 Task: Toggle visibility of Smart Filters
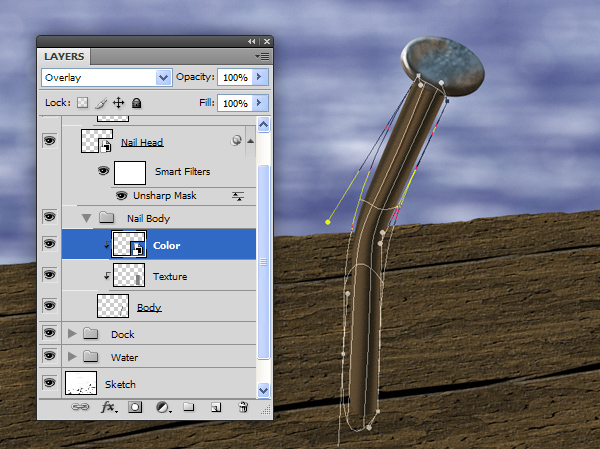pyautogui.click(x=103, y=170)
